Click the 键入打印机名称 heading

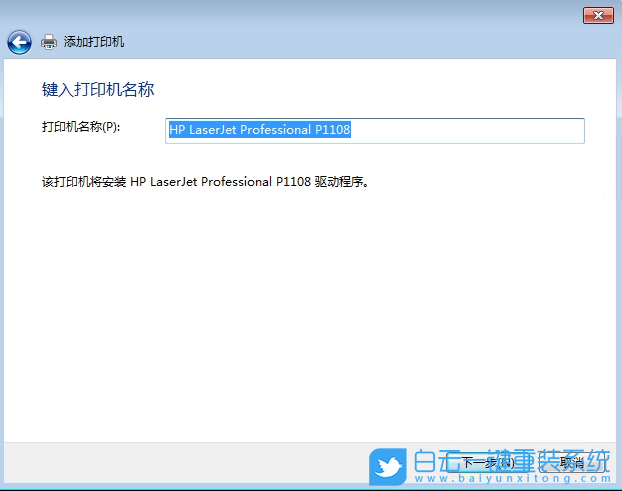point(98,90)
